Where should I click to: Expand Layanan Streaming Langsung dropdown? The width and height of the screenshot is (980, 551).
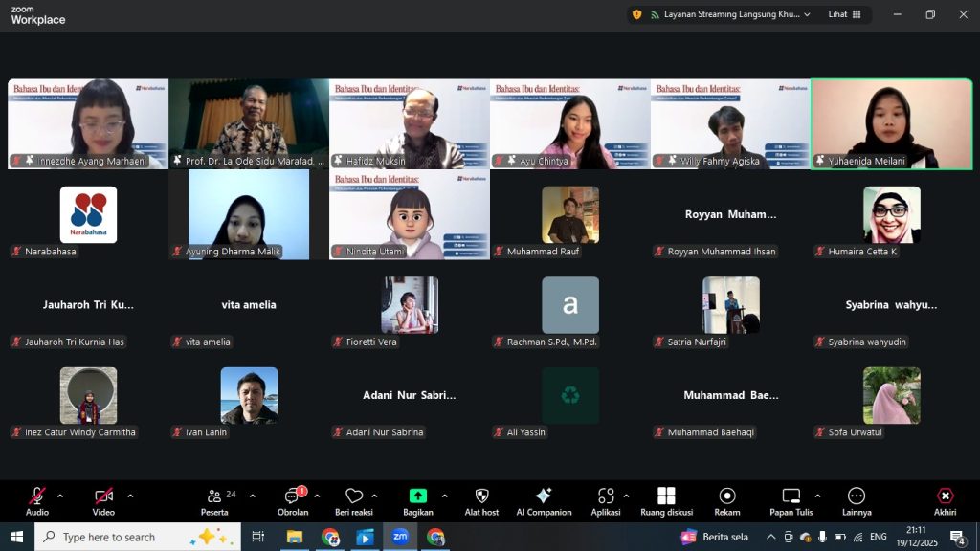807,14
